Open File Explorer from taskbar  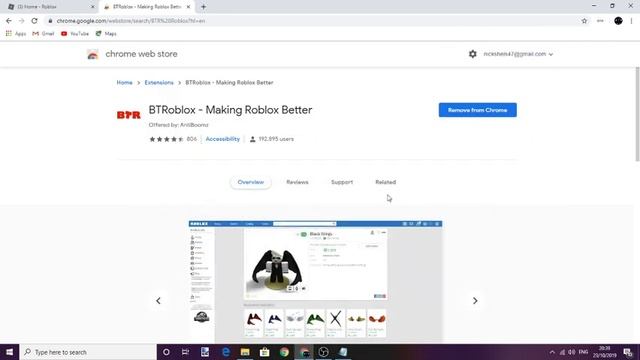[245, 352]
